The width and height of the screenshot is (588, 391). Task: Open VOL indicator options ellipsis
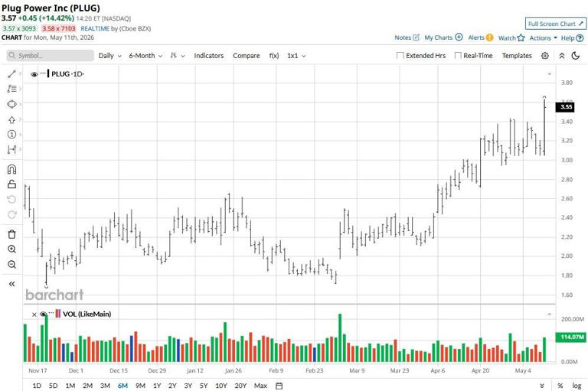tap(51, 313)
